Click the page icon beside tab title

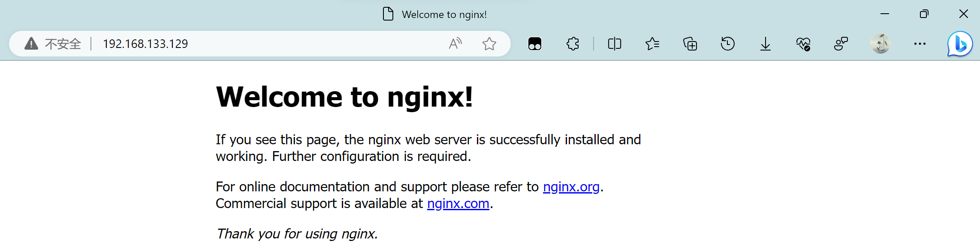[x=388, y=14]
